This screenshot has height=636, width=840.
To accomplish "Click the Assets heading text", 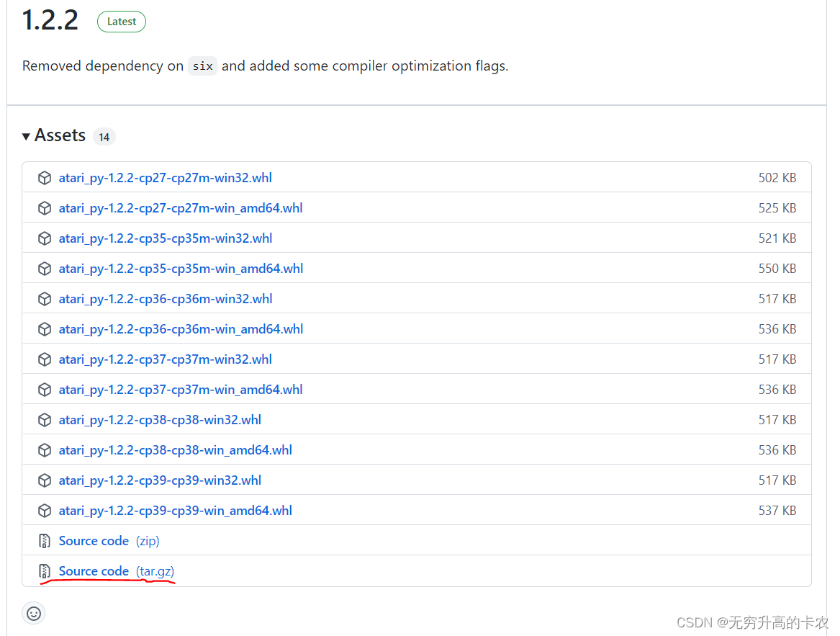I will point(60,135).
